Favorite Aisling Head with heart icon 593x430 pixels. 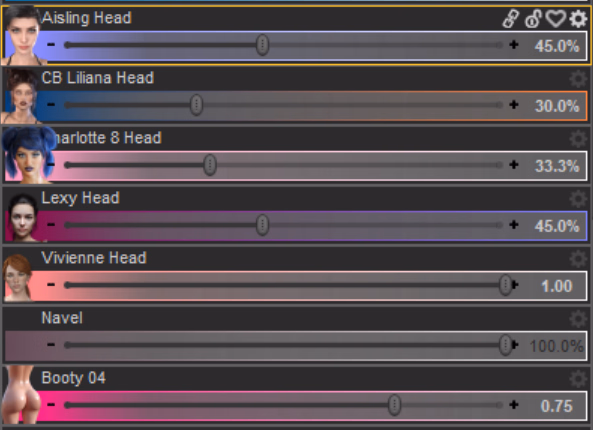pos(556,18)
